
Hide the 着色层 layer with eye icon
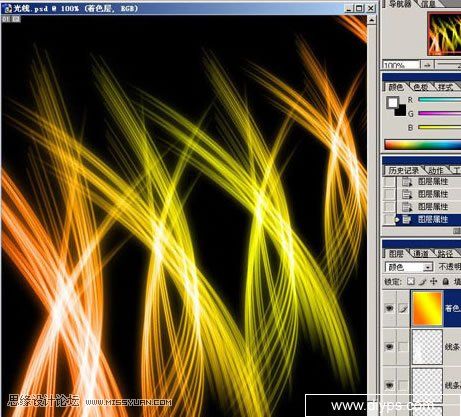coord(389,308)
